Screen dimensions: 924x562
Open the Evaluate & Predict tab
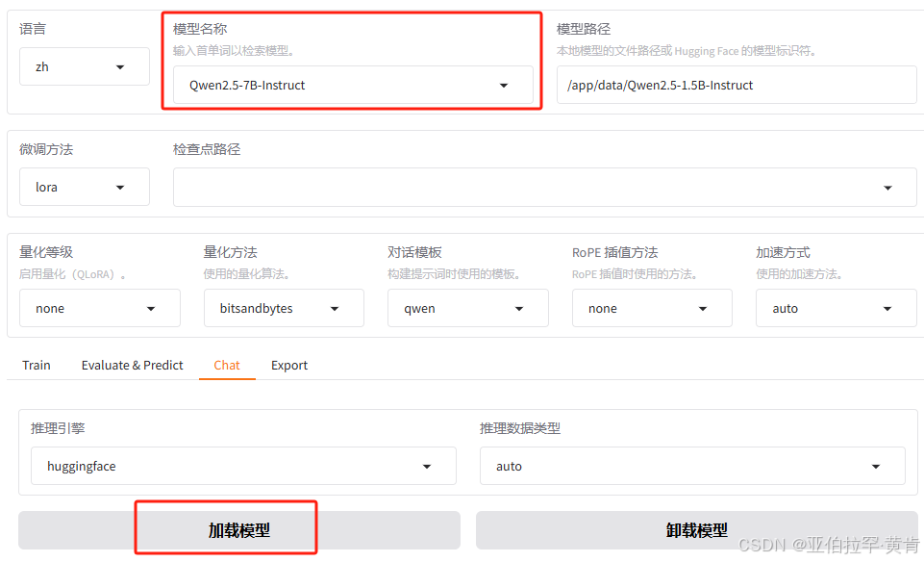pyautogui.click(x=132, y=365)
